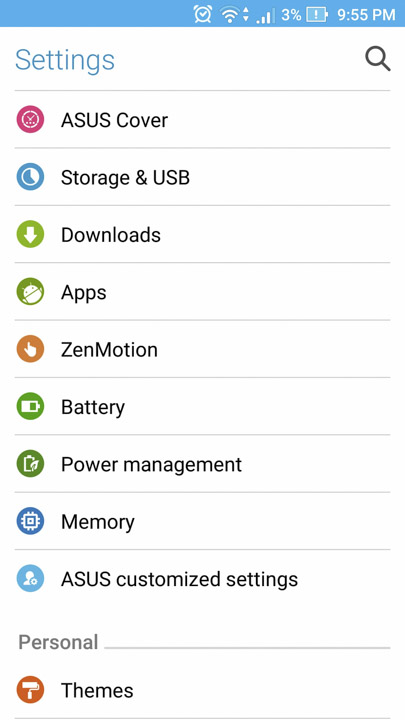The width and height of the screenshot is (405, 720).
Task: Select the Battery menu item
Action: [x=202, y=406]
